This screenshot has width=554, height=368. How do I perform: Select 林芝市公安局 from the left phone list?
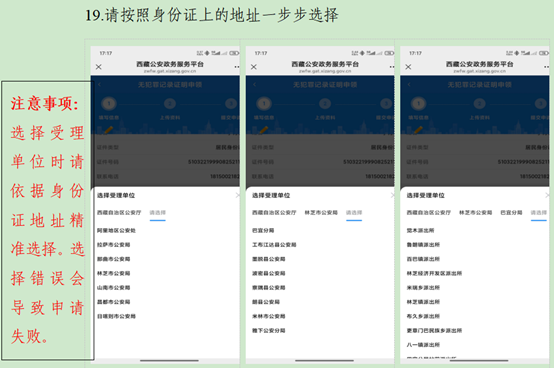114,273
